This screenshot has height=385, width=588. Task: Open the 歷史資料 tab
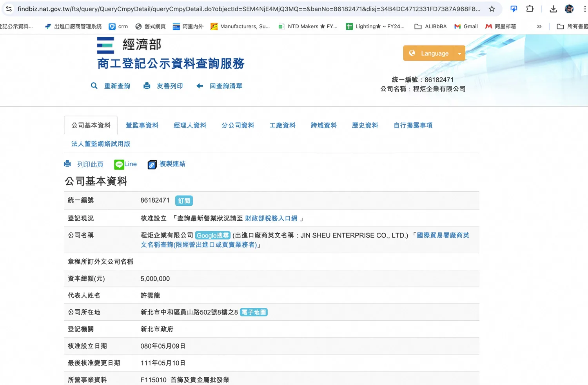pyautogui.click(x=365, y=125)
